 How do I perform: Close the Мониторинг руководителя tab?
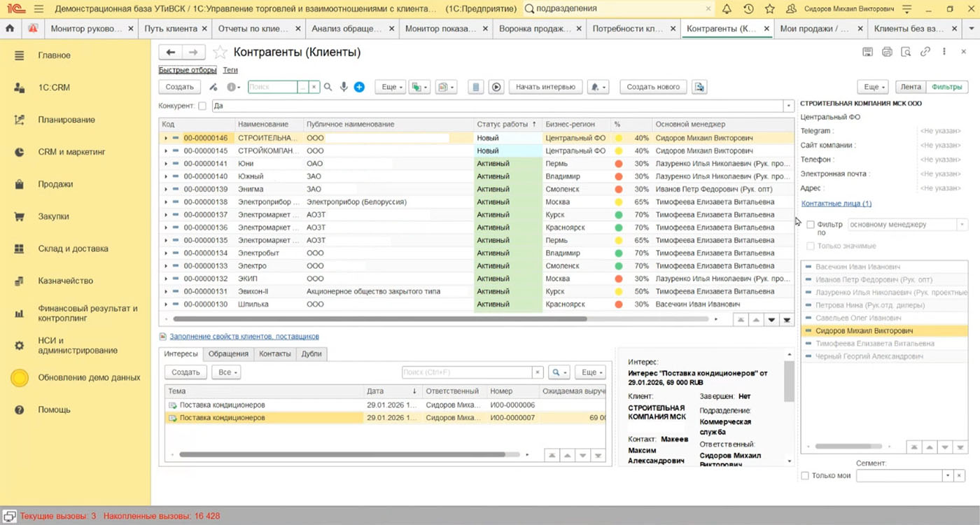129,29
